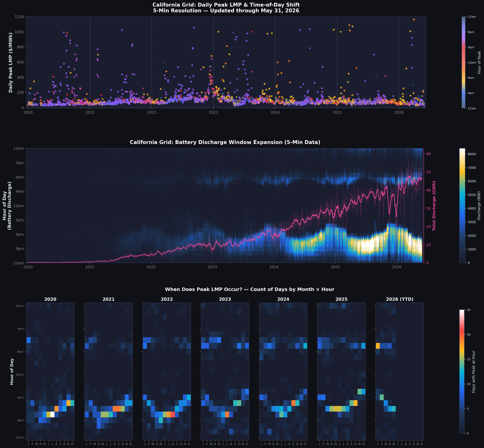This screenshot has width=484, height=448.
Task: Click the 'Hour of Day' label beside the 2020 heatmap
Action: (x=12, y=372)
